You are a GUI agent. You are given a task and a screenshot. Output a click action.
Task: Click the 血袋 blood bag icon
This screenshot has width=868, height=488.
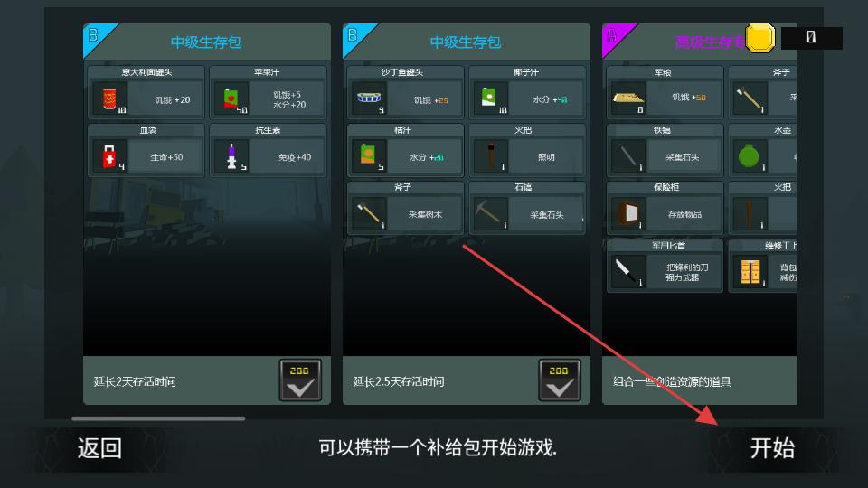[109, 157]
